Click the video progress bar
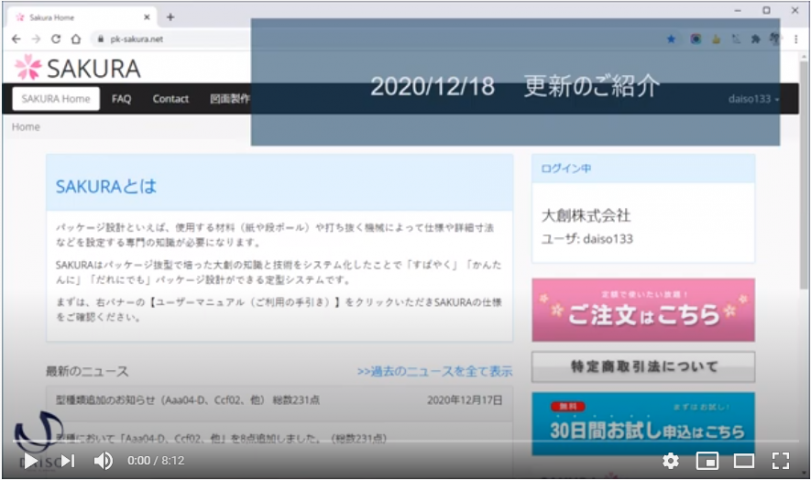This screenshot has height=480, width=811. [406, 441]
